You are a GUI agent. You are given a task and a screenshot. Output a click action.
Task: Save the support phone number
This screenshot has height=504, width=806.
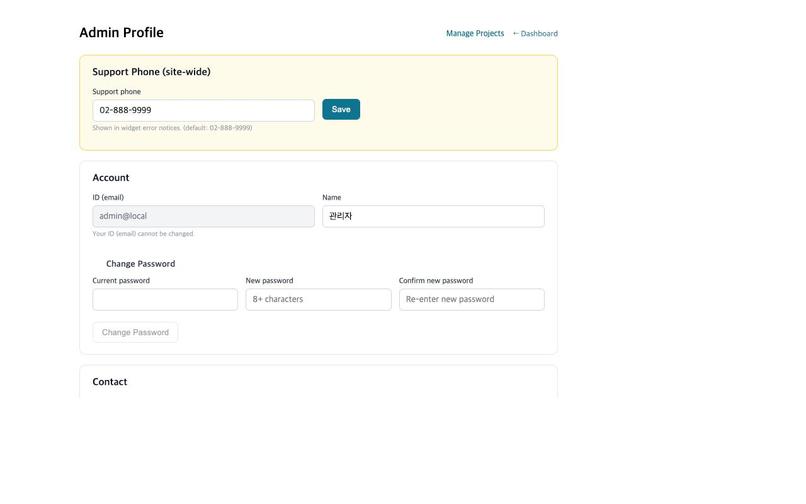(x=341, y=110)
